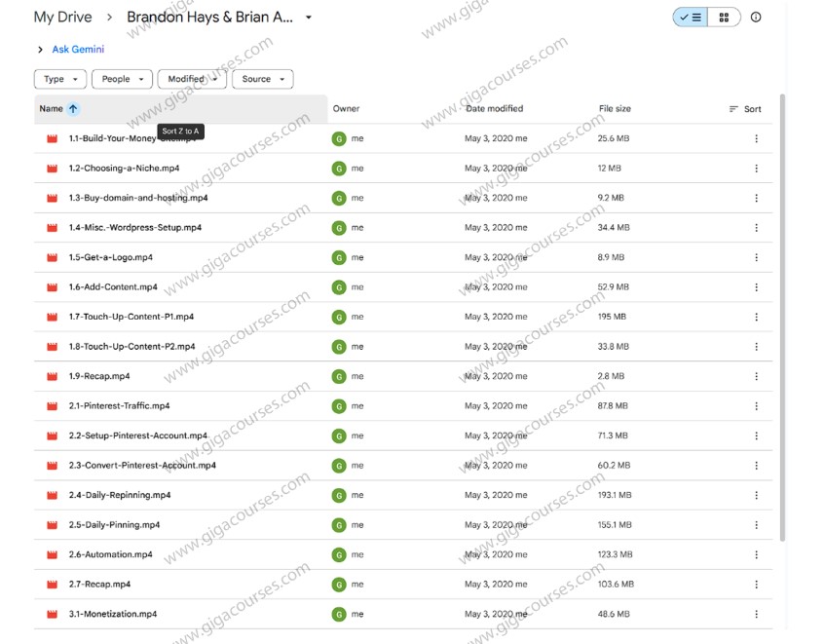Expand the current folder name dropdown
Screen dimensions: 825x644
pyautogui.click(x=309, y=18)
